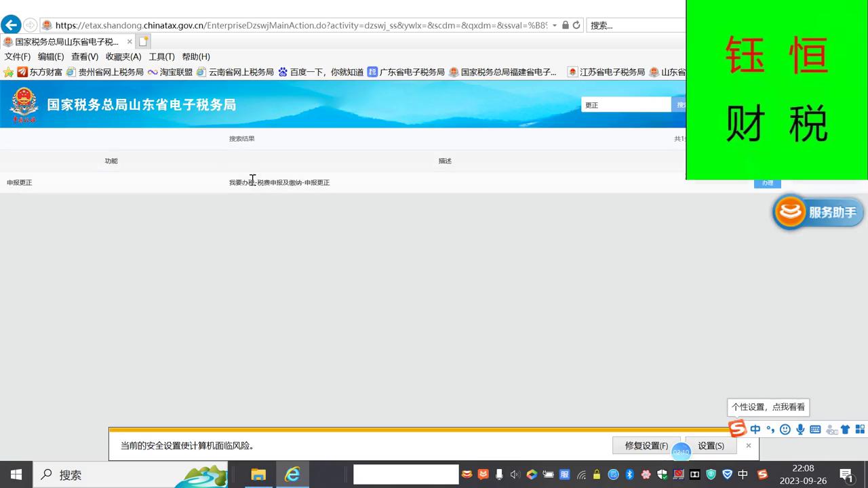
Task: Toggle Chinese/English mode on Sogou bar
Action: pyautogui.click(x=755, y=429)
